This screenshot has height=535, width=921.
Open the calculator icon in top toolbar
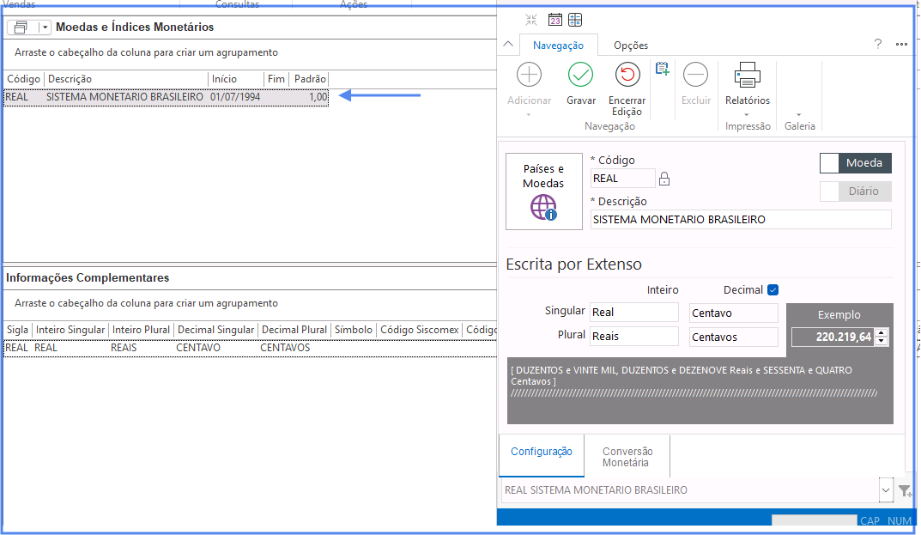[x=575, y=20]
